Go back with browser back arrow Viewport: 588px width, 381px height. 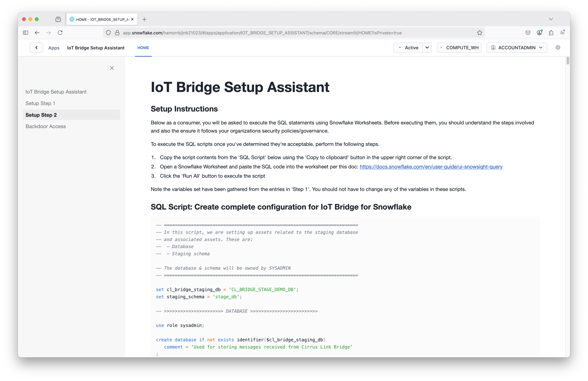click(37, 33)
